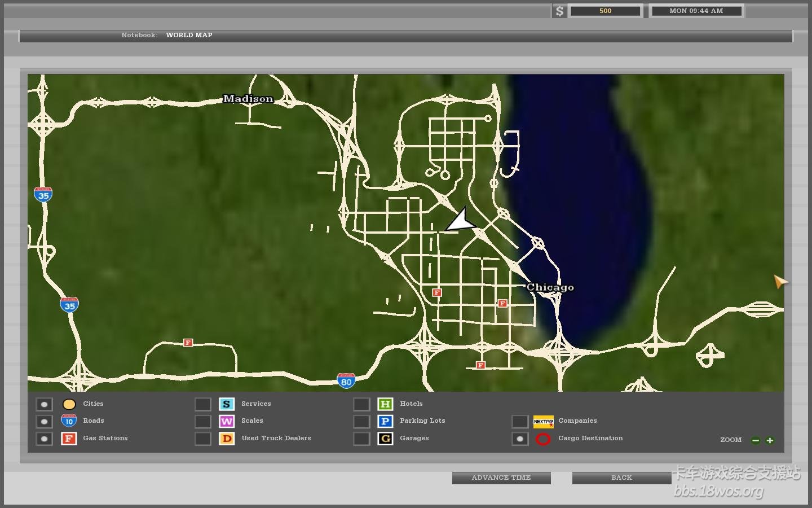Viewport: 812px width, 508px height.
Task: Toggle the Parking Lots checkbox
Action: pyautogui.click(x=361, y=421)
